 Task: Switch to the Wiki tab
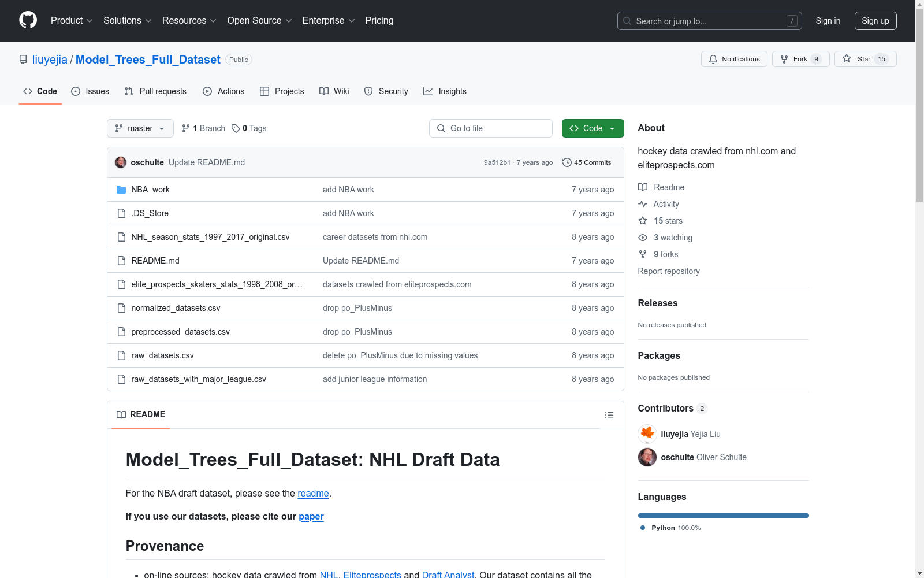point(334,91)
